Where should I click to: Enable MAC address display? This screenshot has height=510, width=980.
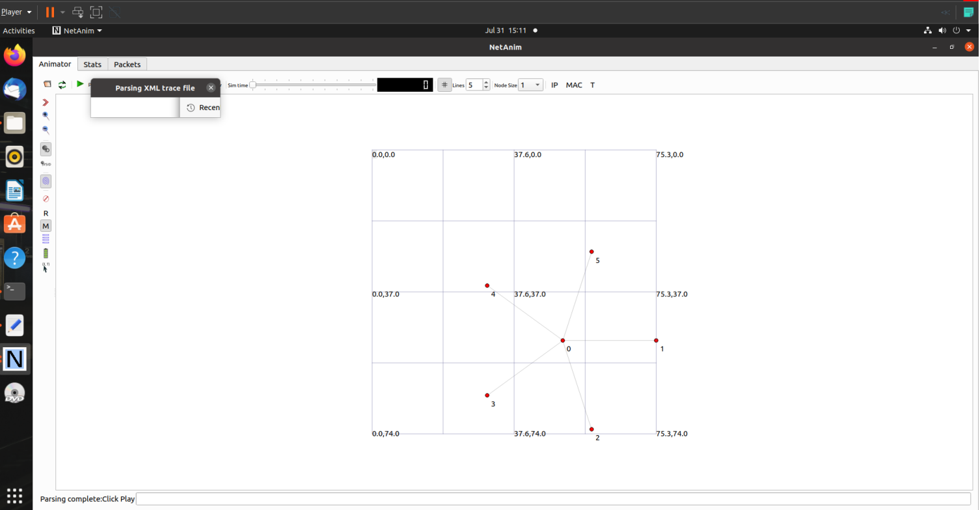click(573, 85)
